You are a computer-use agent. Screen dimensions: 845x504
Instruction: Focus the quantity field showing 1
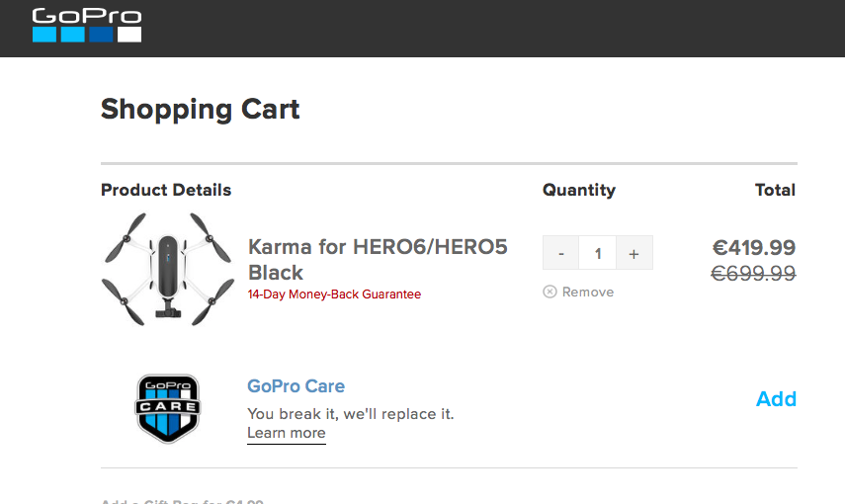pyautogui.click(x=598, y=252)
